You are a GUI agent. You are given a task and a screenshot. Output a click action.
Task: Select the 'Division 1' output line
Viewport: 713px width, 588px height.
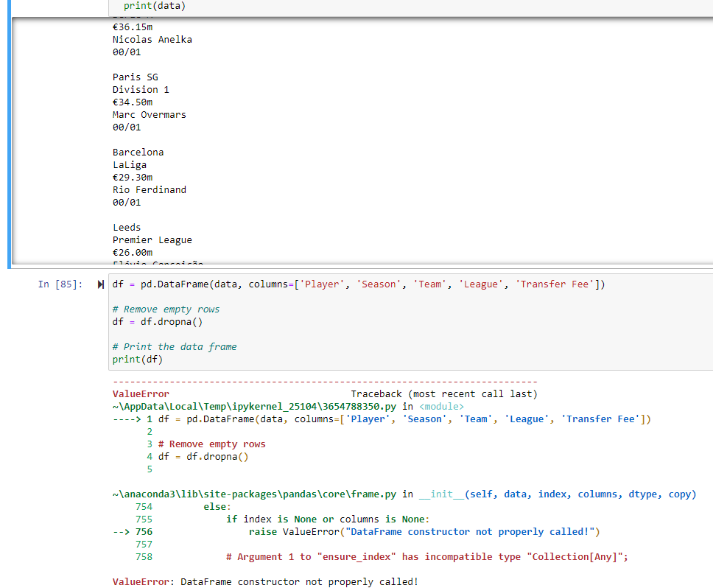point(141,90)
